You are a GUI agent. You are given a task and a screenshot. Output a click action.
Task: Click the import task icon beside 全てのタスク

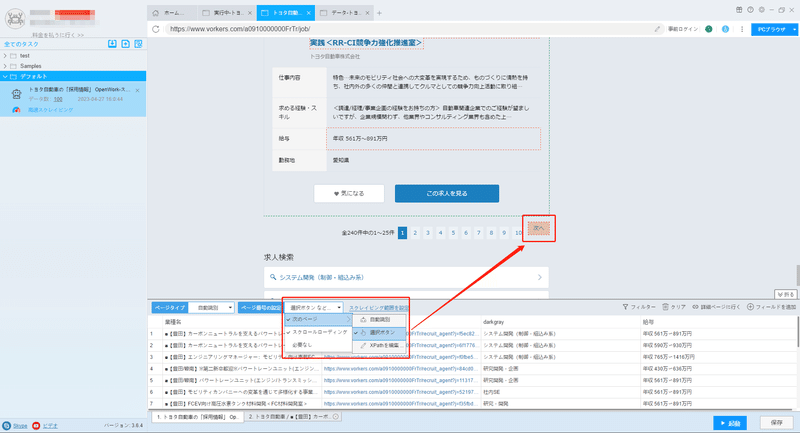112,44
